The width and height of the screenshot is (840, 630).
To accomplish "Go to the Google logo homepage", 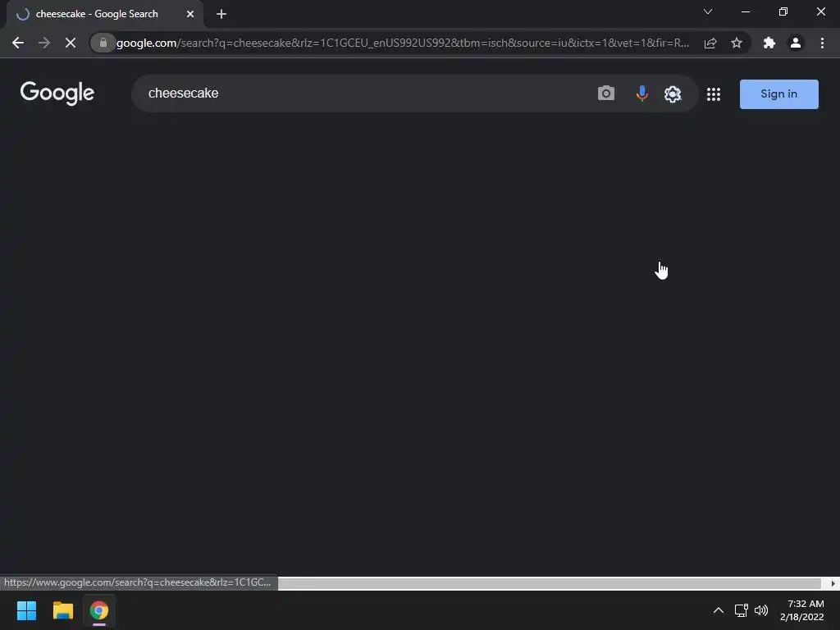I will point(57,94).
